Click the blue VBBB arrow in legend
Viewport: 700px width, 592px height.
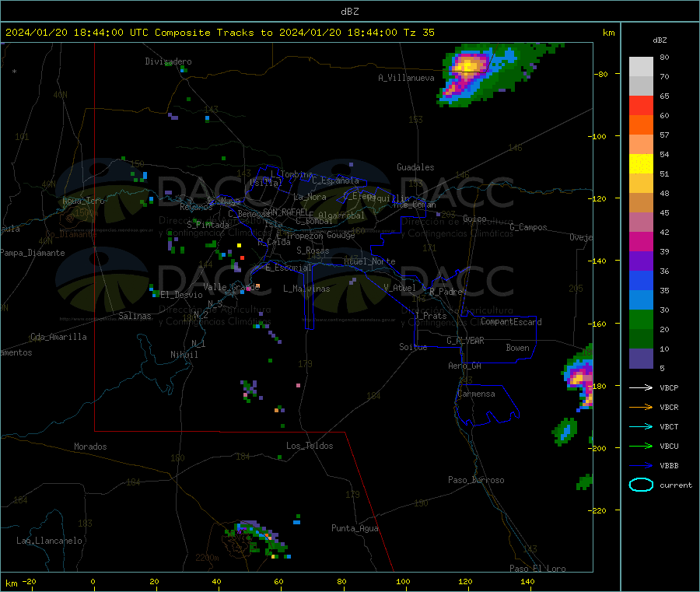[x=641, y=466]
